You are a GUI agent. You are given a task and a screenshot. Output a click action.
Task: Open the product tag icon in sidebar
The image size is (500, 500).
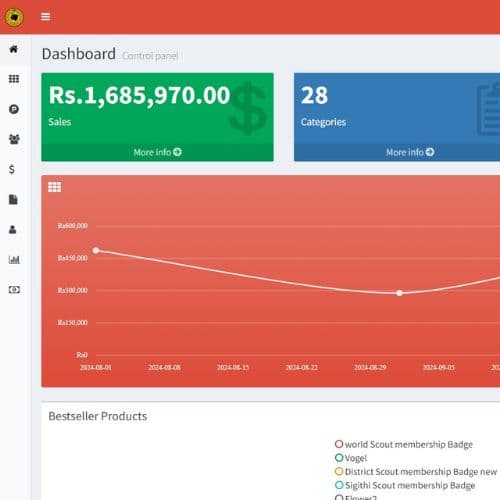[x=14, y=109]
